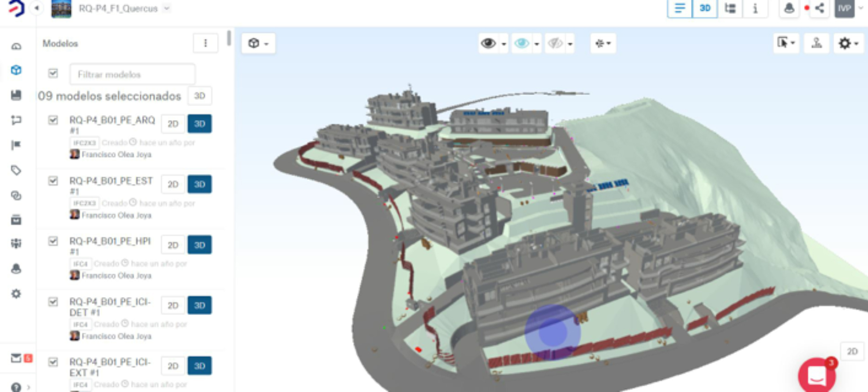
Task: Open RQ-P4_B01_PE_HPI in 3D
Action: [200, 245]
